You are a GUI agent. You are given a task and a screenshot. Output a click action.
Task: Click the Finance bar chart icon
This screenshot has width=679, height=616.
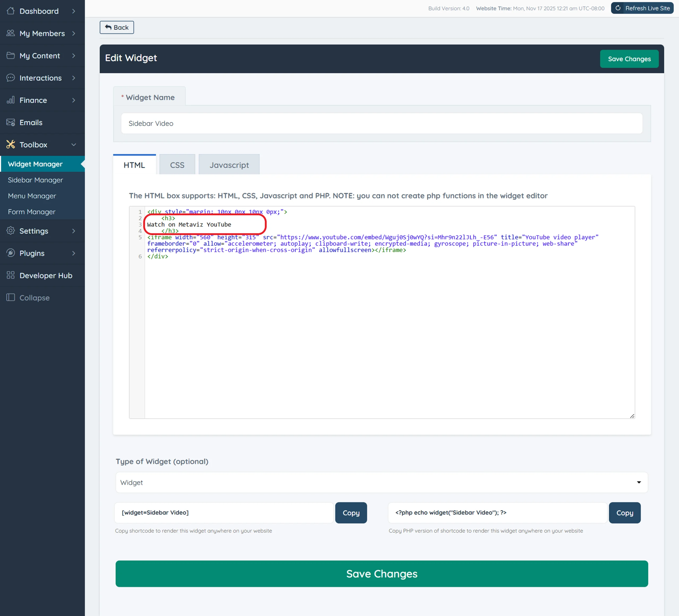click(10, 100)
